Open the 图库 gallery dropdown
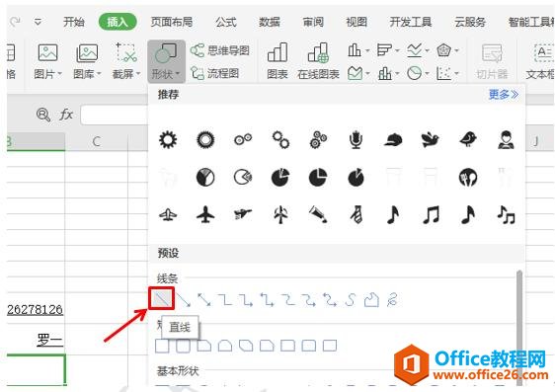 click(x=87, y=61)
